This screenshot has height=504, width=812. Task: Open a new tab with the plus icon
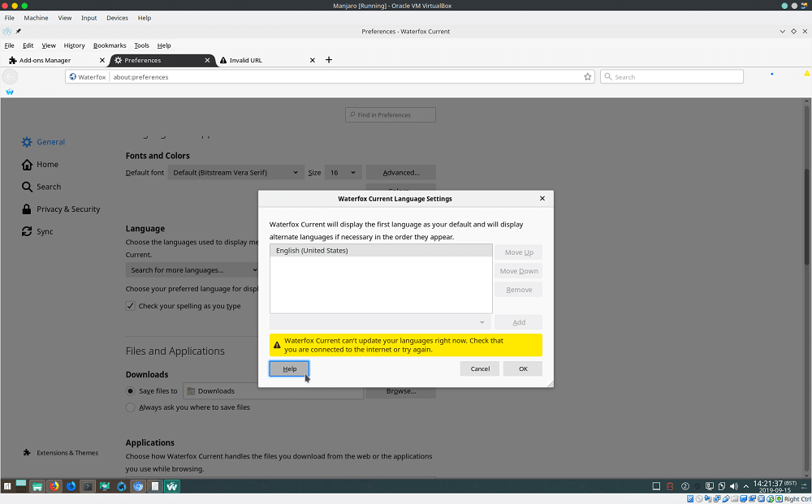pos(328,60)
